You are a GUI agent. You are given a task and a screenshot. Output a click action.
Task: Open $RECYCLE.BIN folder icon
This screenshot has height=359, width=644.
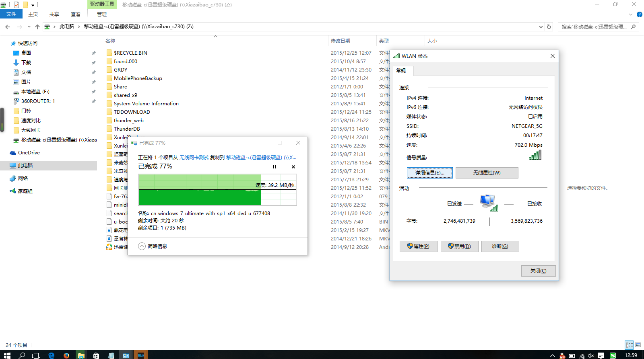point(109,53)
